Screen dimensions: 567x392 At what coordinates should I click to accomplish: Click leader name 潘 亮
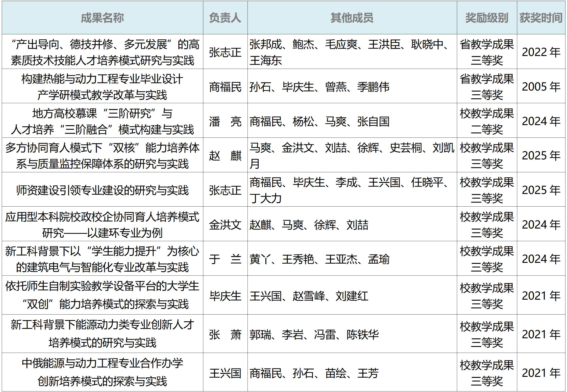pyautogui.click(x=225, y=122)
